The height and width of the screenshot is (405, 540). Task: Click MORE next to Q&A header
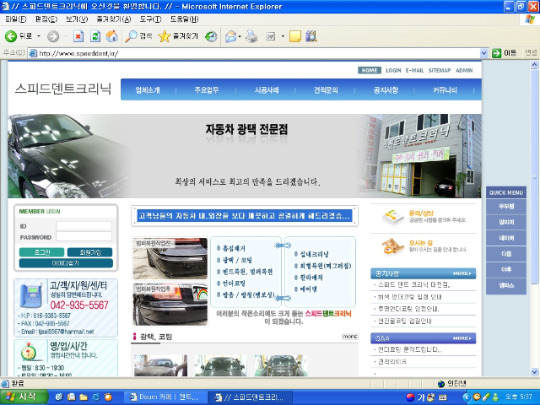coord(462,338)
